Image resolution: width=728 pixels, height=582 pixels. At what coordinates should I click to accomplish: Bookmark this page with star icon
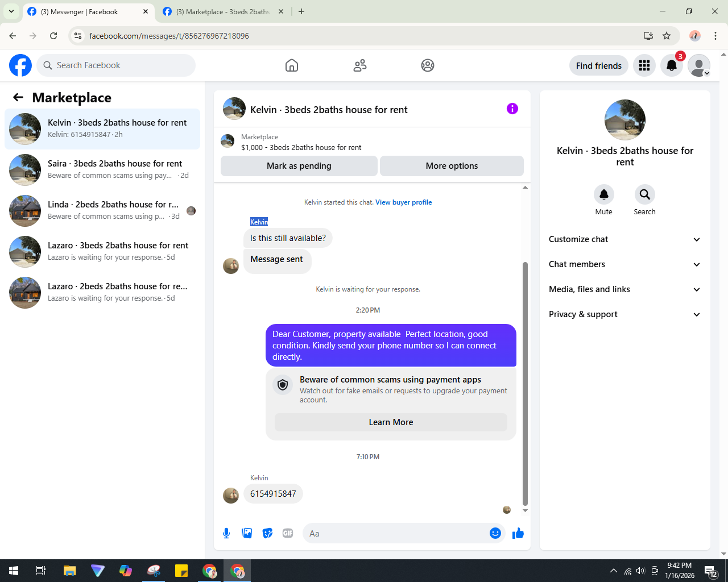pos(667,36)
